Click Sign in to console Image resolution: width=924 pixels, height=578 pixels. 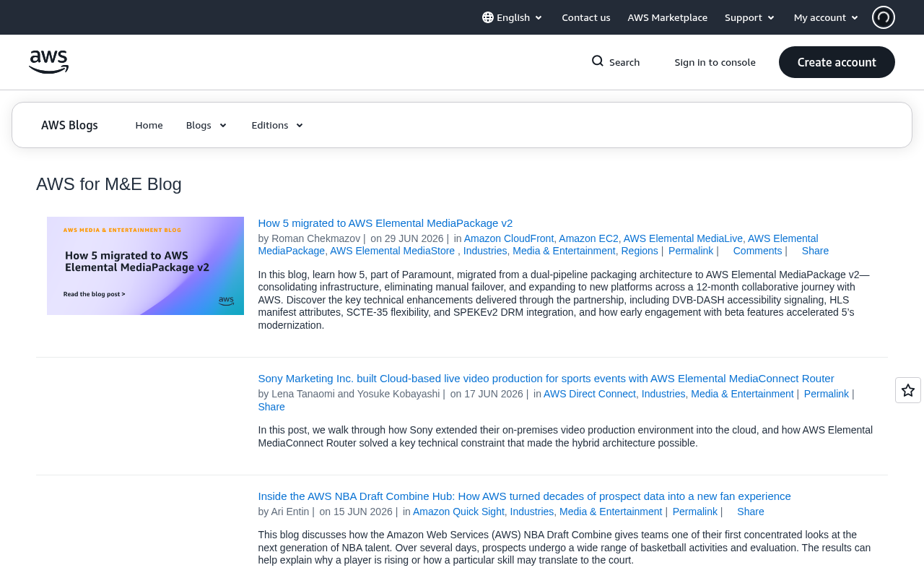coord(715,62)
